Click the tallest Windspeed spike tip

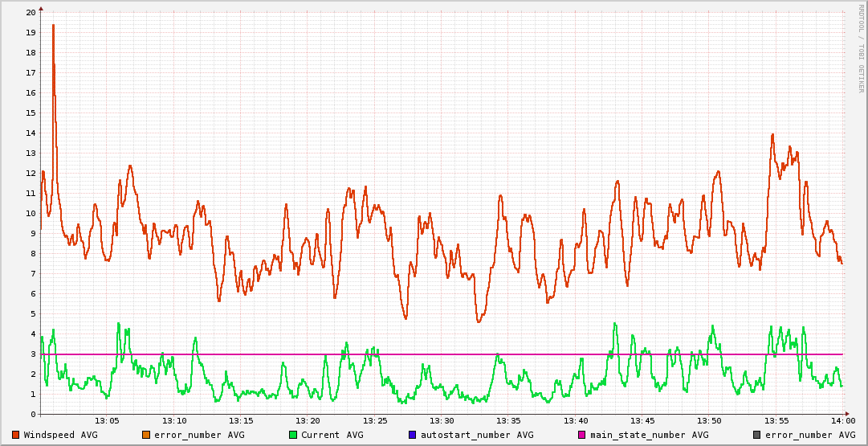(53, 25)
